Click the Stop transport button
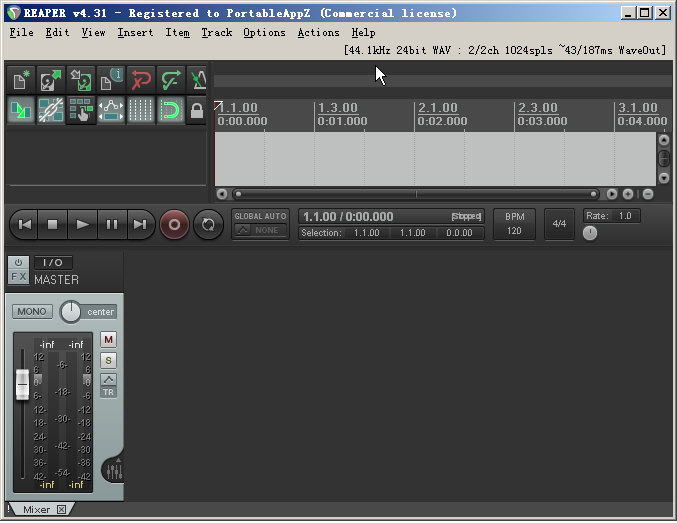 (x=53, y=225)
